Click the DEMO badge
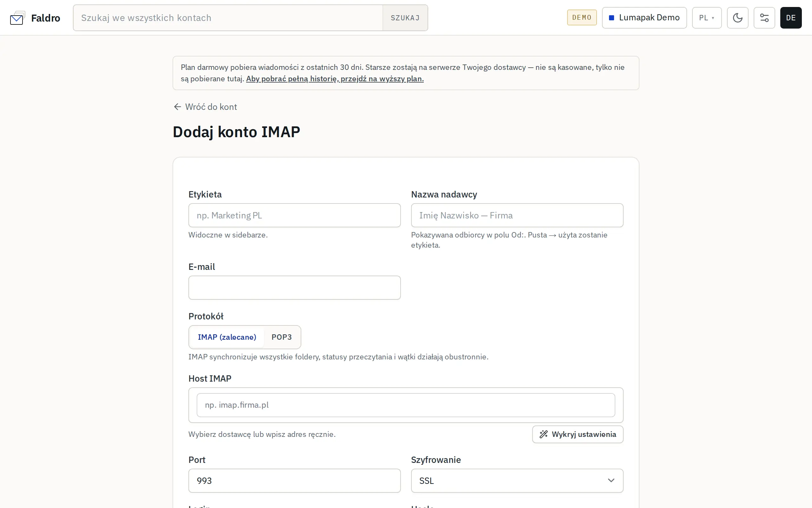 click(582, 17)
